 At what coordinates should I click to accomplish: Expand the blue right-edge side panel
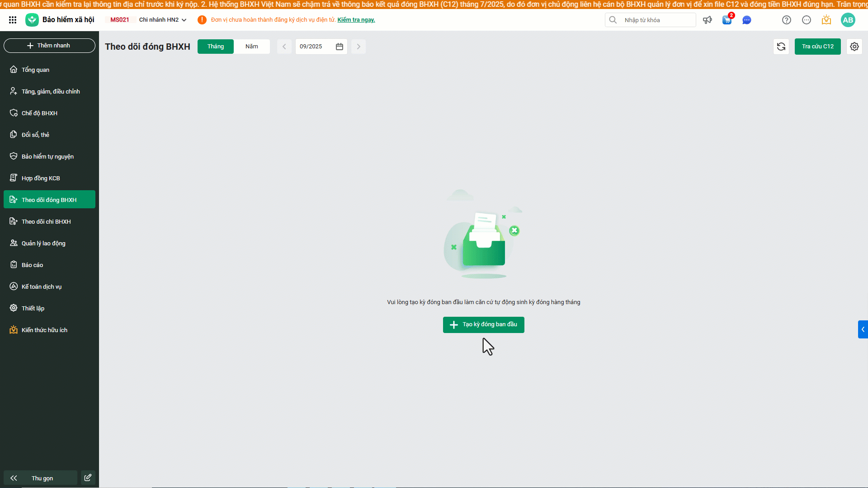863,329
